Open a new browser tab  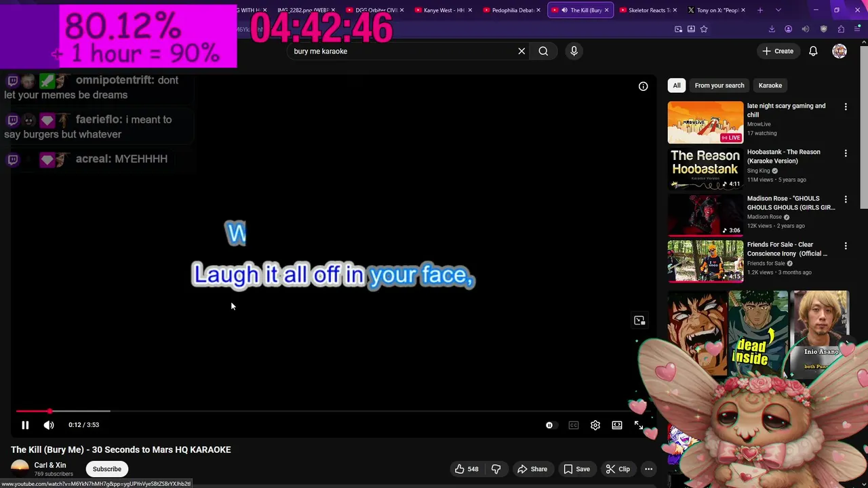pyautogui.click(x=760, y=10)
